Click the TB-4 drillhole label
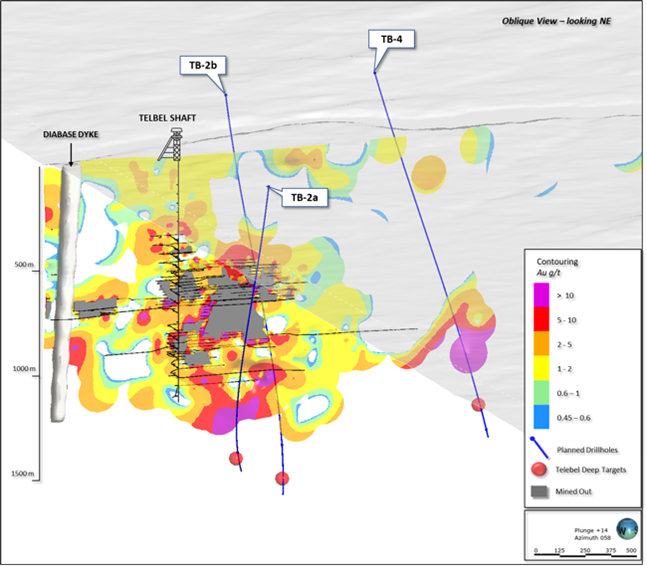 392,39
